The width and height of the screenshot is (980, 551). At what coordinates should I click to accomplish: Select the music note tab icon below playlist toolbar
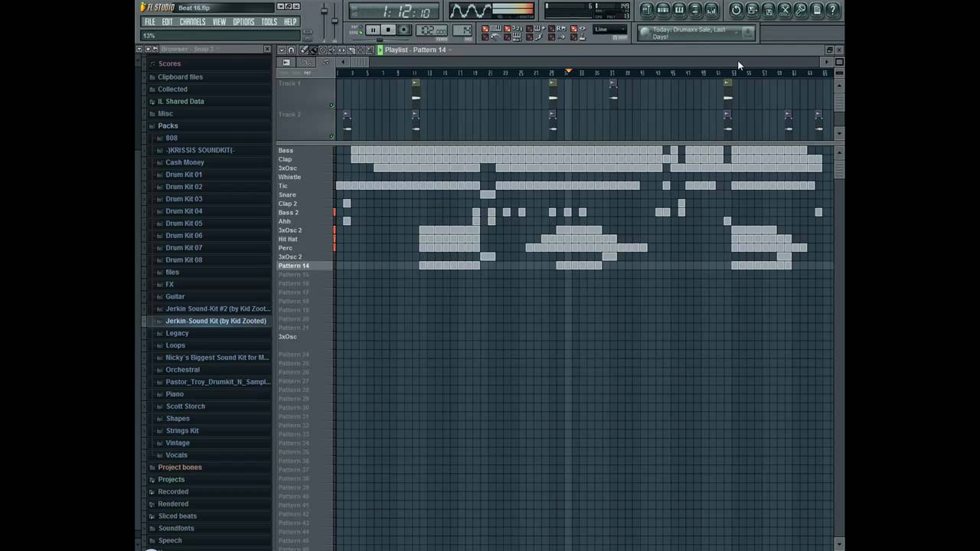click(325, 62)
